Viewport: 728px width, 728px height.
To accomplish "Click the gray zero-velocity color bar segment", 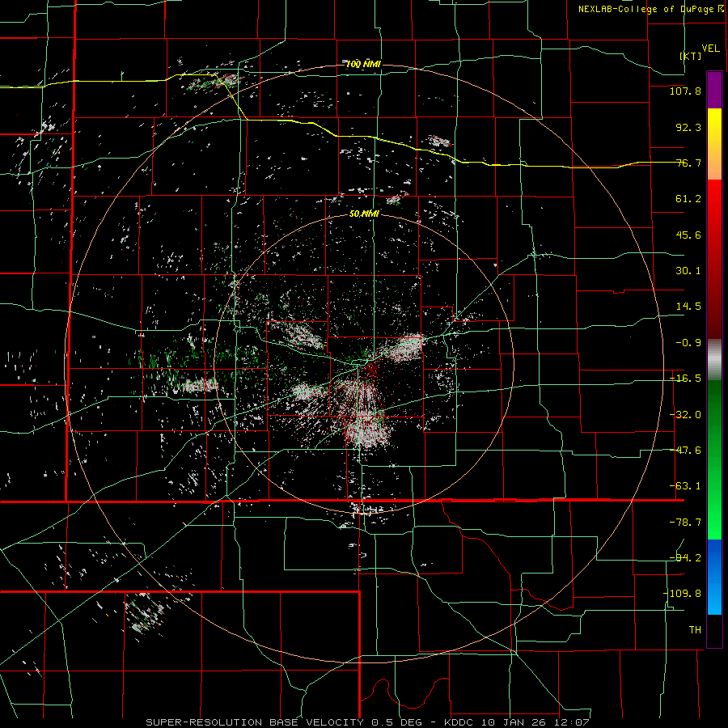I will (714, 359).
